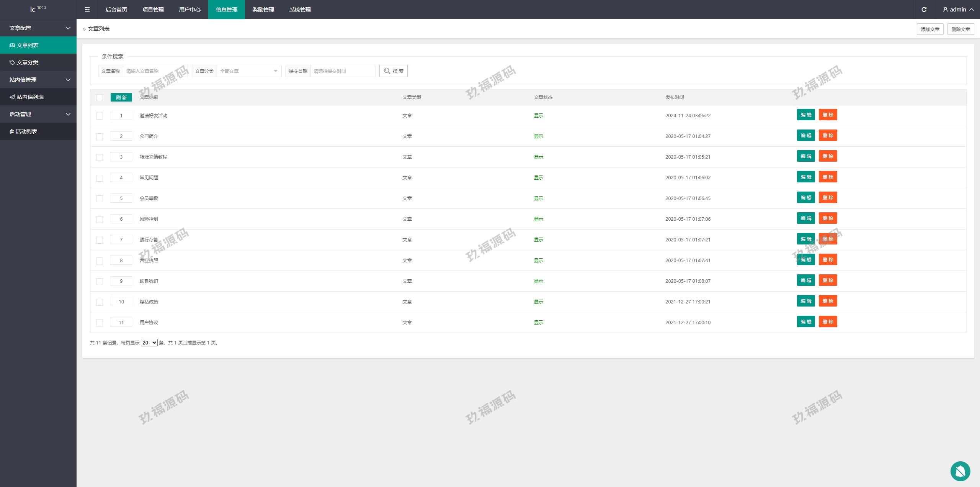
Task: Click the 添加文章 button
Action: coord(930,29)
